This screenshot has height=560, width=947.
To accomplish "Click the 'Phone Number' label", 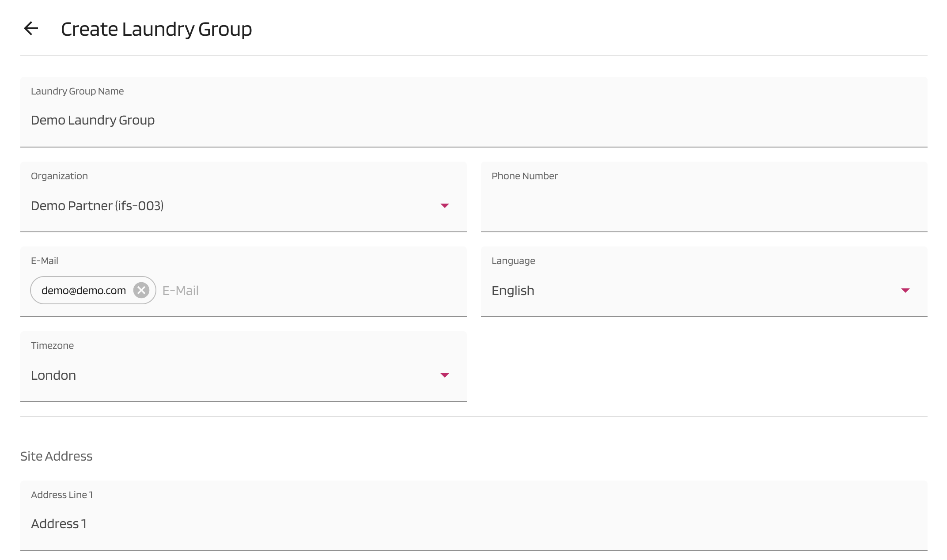I will tap(524, 176).
